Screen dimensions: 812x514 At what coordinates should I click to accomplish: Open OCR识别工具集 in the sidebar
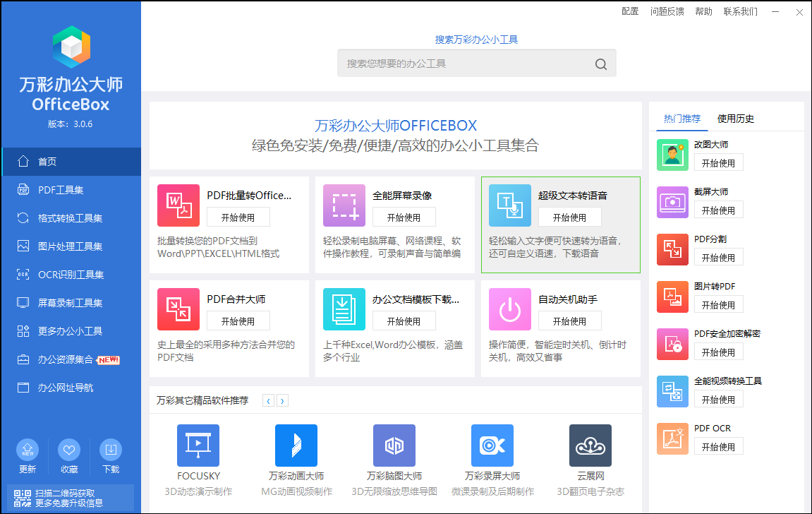pyautogui.click(x=71, y=275)
